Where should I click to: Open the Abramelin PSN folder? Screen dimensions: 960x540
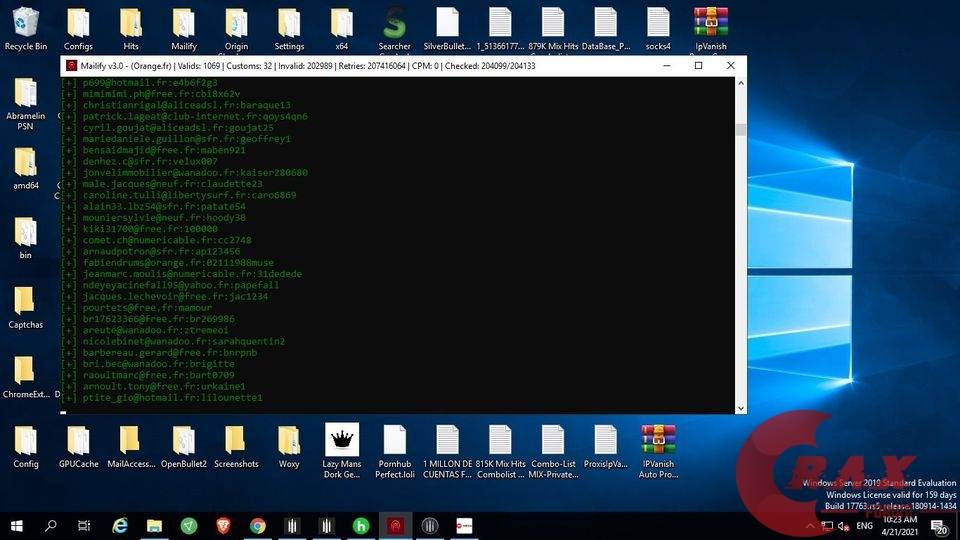(x=25, y=103)
